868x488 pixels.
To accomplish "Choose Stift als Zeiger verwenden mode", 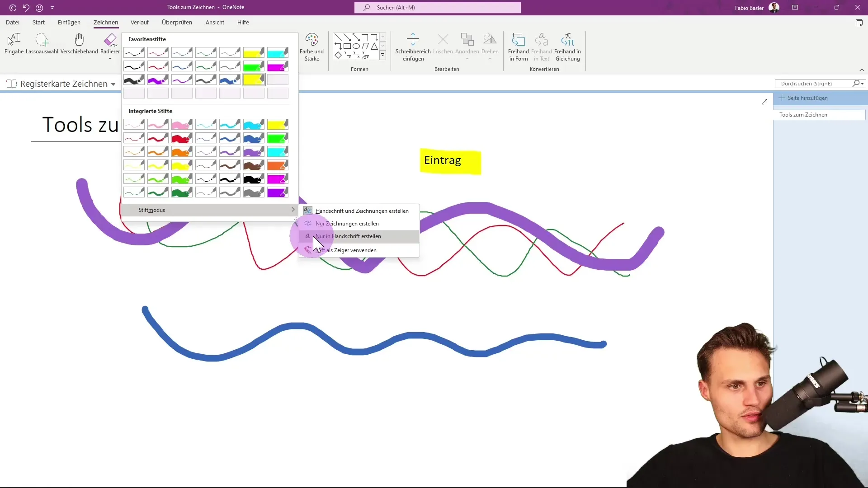I will coord(359,250).
